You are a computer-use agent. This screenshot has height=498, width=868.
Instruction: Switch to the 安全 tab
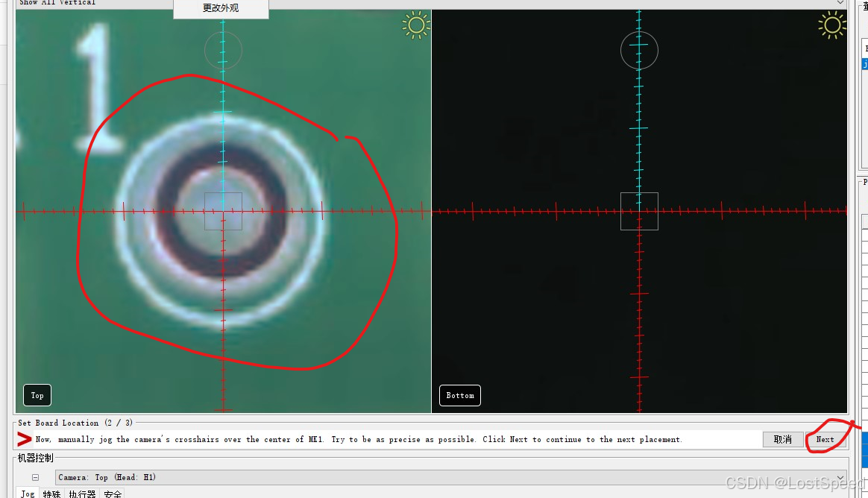pyautogui.click(x=113, y=494)
